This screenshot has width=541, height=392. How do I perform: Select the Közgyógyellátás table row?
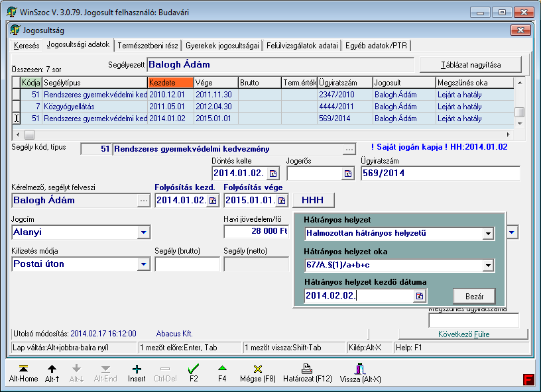(263, 107)
